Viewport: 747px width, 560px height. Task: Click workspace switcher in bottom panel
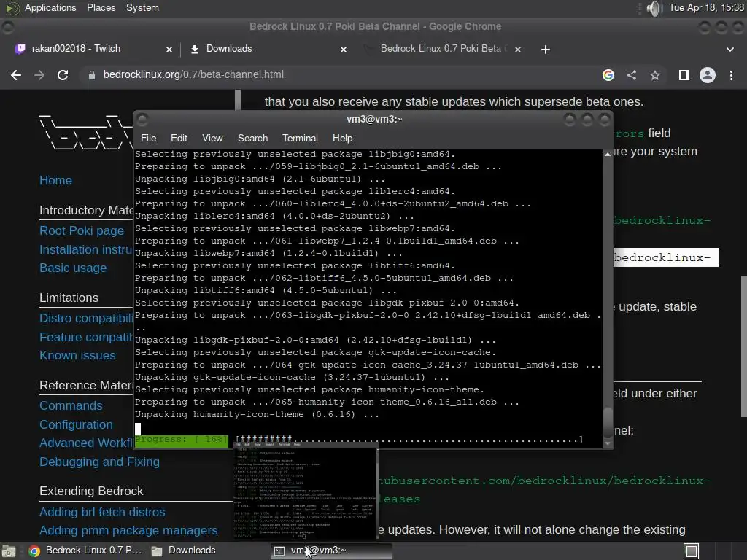tap(692, 551)
